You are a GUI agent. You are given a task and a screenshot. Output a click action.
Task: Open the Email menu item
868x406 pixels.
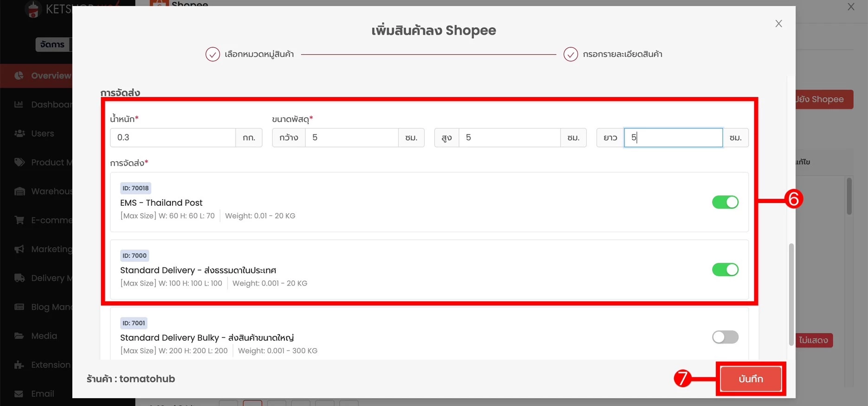[42, 393]
